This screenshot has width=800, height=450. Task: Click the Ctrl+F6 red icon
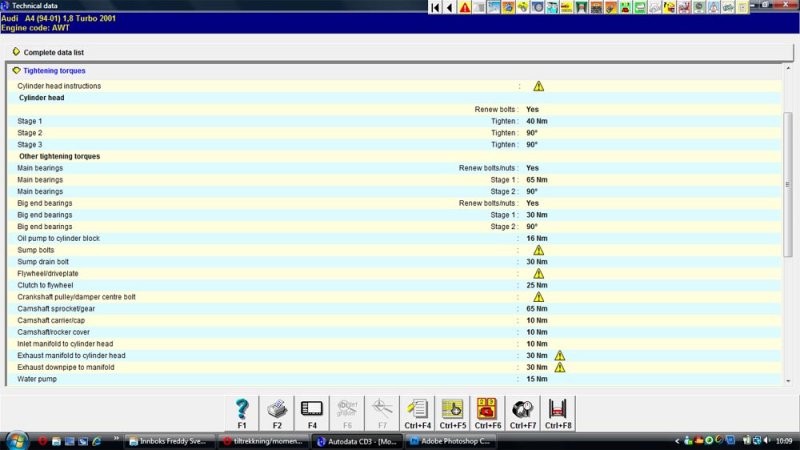point(488,410)
